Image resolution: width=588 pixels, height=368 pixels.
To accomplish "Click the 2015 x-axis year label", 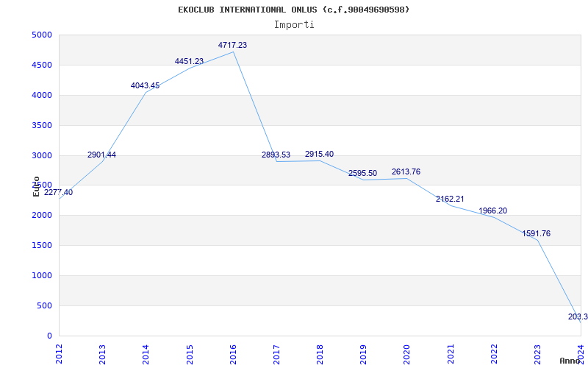I will 190,354.
